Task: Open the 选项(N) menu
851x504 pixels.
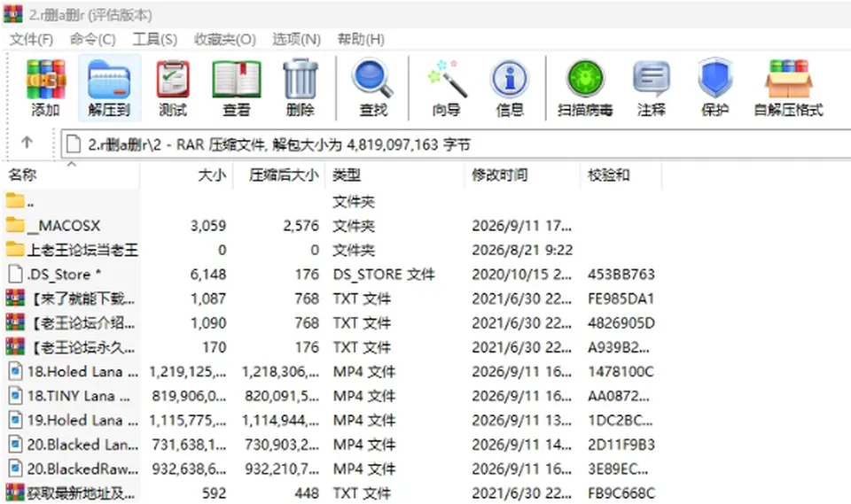Action: (296, 40)
